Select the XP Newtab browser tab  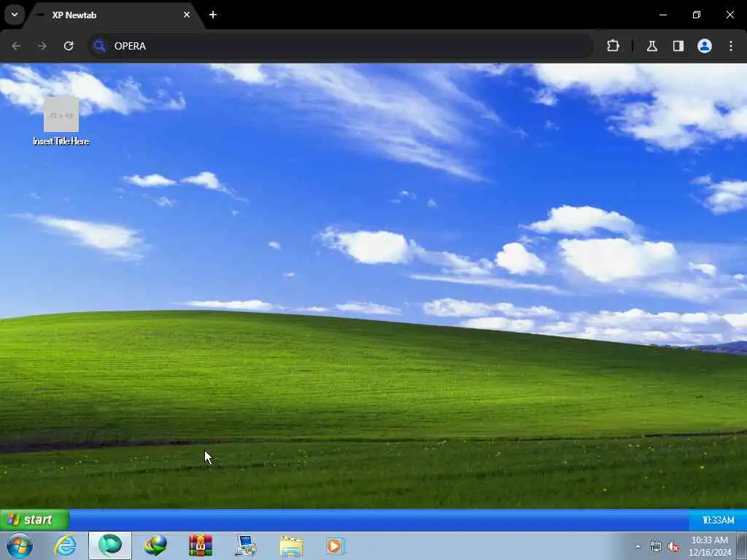tap(115, 15)
